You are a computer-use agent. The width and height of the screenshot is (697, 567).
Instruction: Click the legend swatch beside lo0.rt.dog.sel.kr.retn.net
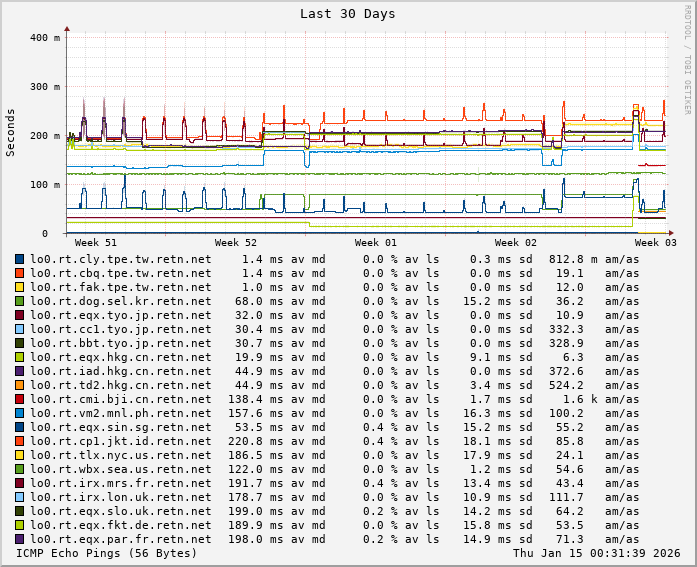click(x=20, y=301)
